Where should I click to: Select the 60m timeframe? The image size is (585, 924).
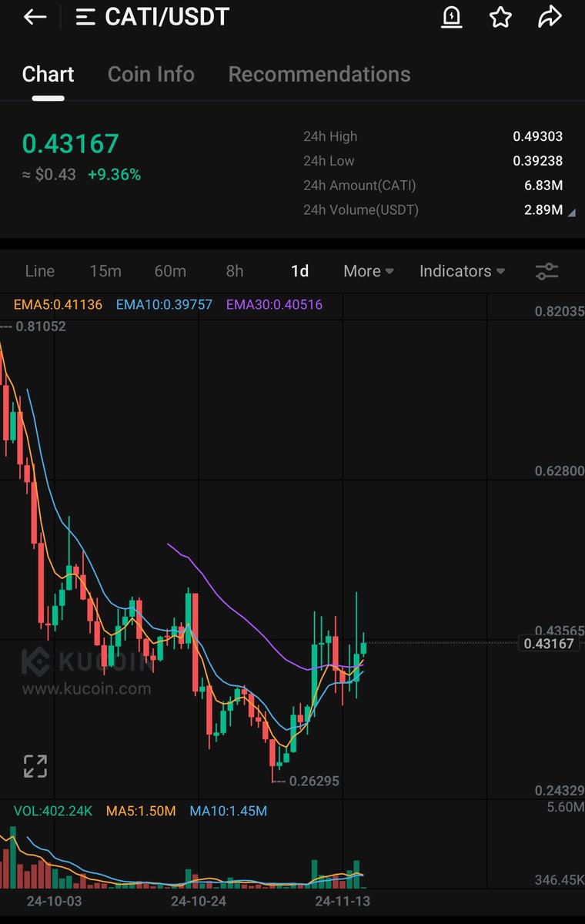click(170, 271)
